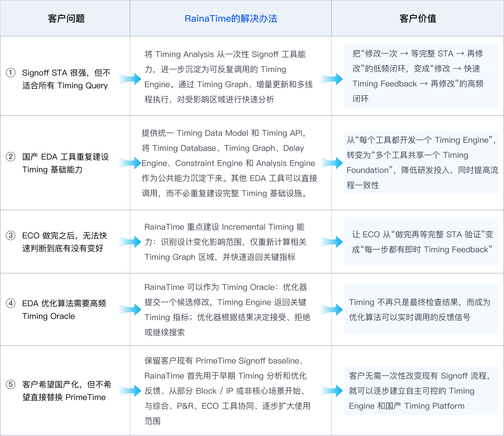504x436 pixels.
Task: Click the solution starting '将 Timing Analysis 从一次性'
Action: click(x=229, y=77)
